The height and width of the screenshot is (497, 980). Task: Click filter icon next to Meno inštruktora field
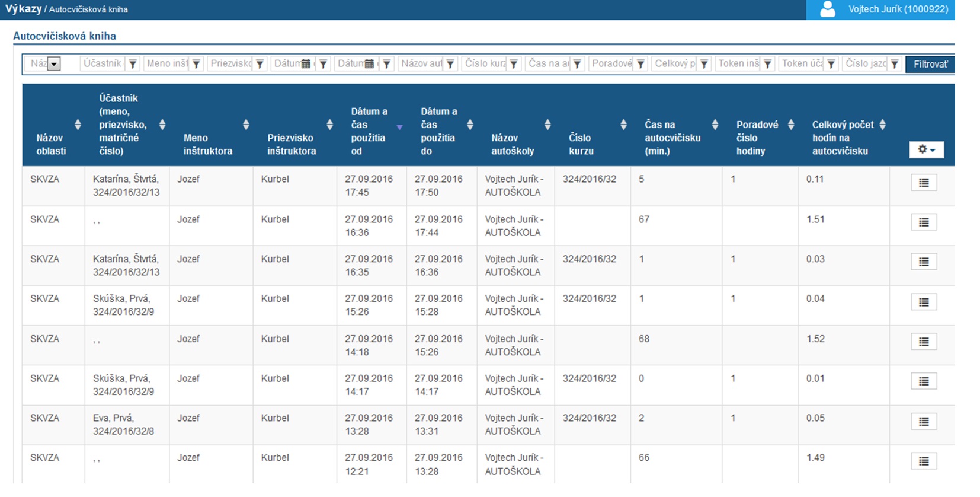click(x=196, y=64)
